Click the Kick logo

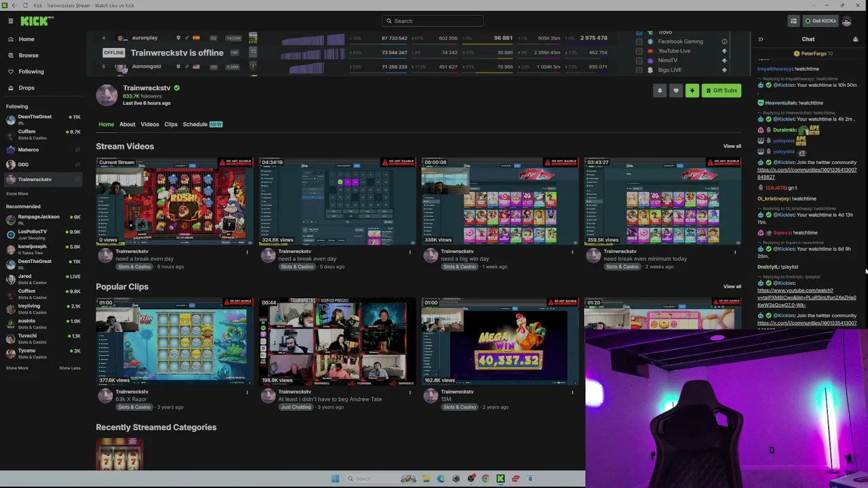[37, 21]
